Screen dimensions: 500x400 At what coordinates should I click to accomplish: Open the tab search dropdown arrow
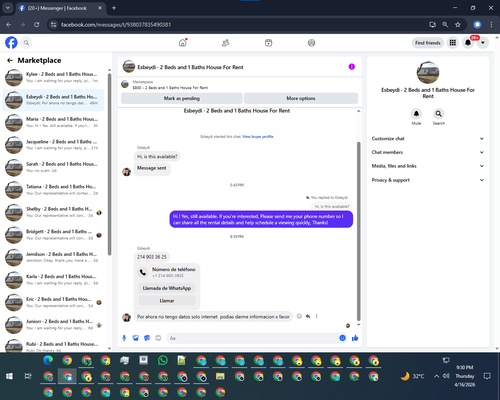click(x=8, y=8)
